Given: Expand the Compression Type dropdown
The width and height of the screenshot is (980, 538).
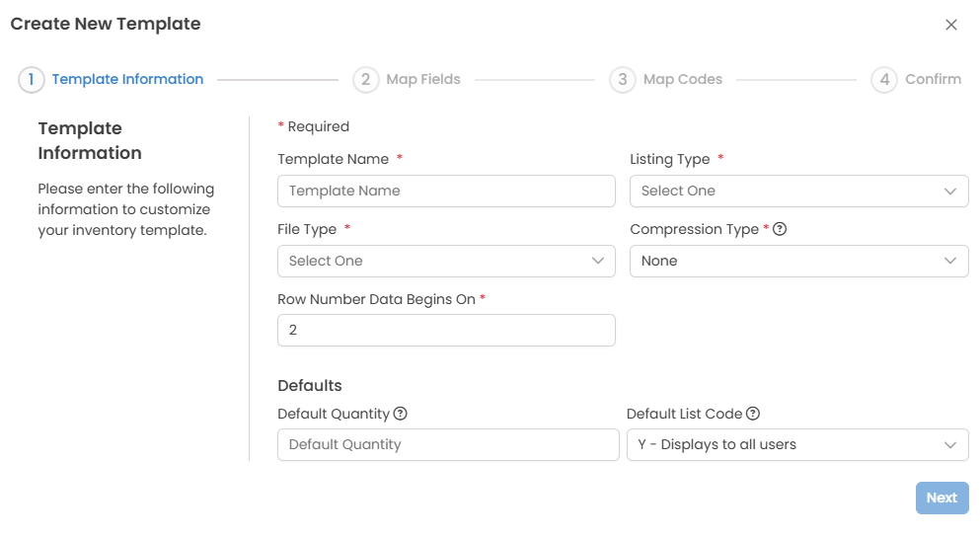Looking at the screenshot, I should click(x=798, y=261).
